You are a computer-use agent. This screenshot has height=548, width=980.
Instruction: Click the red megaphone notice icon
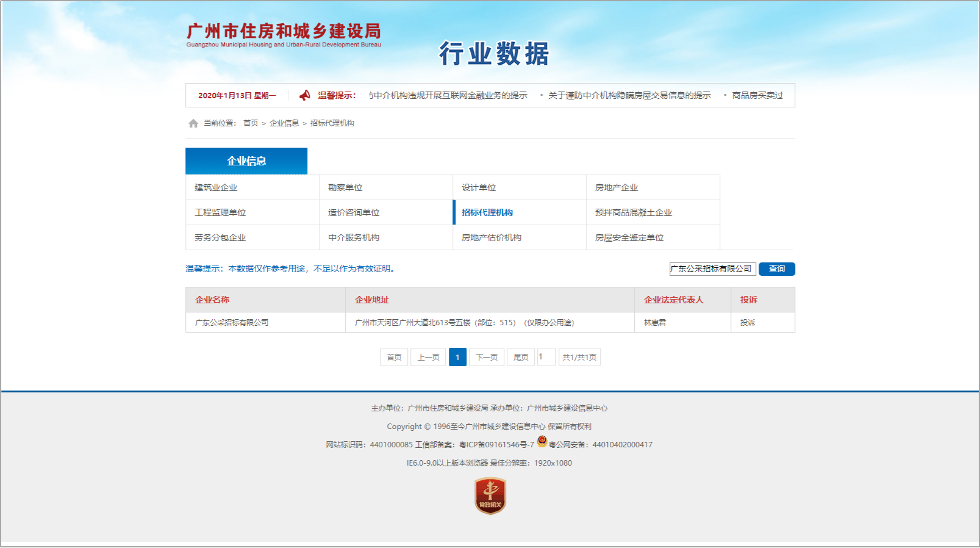[305, 95]
